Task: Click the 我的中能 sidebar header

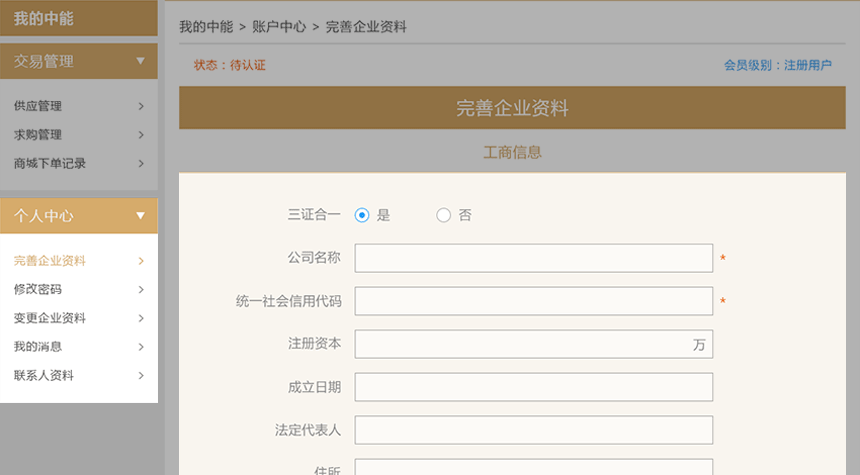Action: point(44,18)
